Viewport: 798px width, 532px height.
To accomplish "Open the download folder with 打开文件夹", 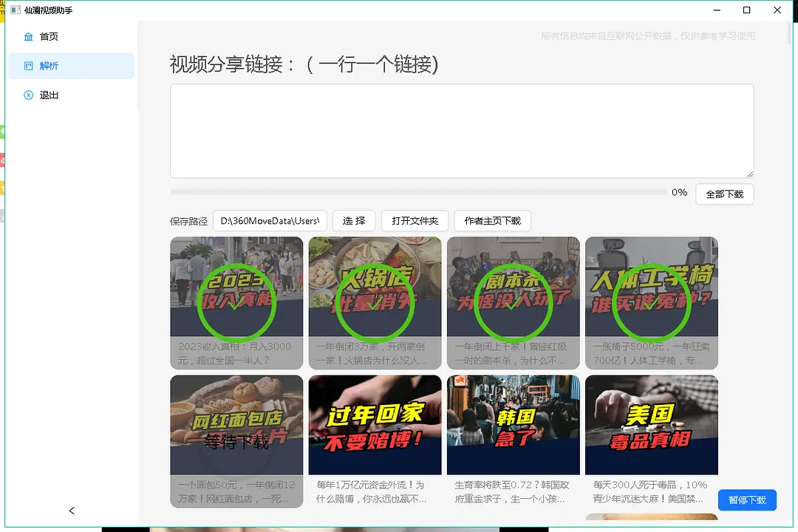I will (415, 220).
